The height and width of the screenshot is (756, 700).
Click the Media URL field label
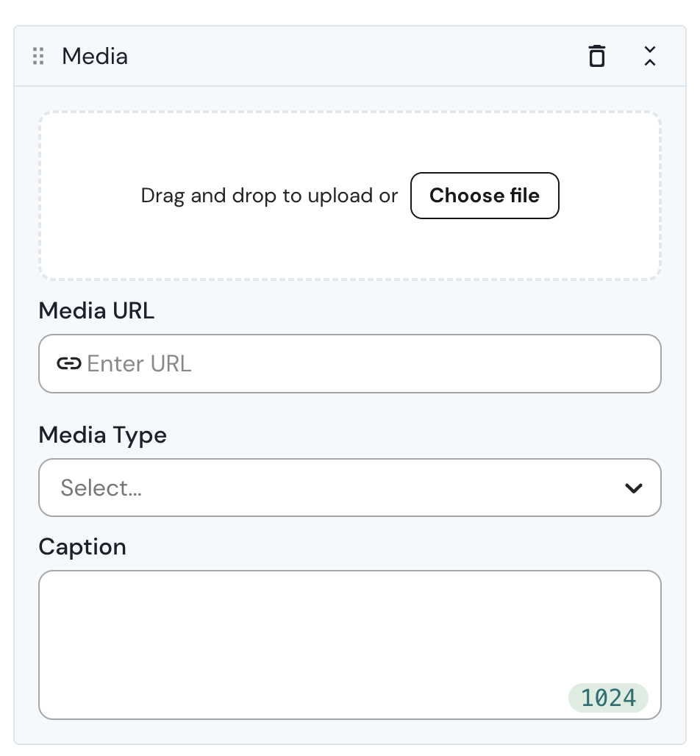pyautogui.click(x=96, y=311)
